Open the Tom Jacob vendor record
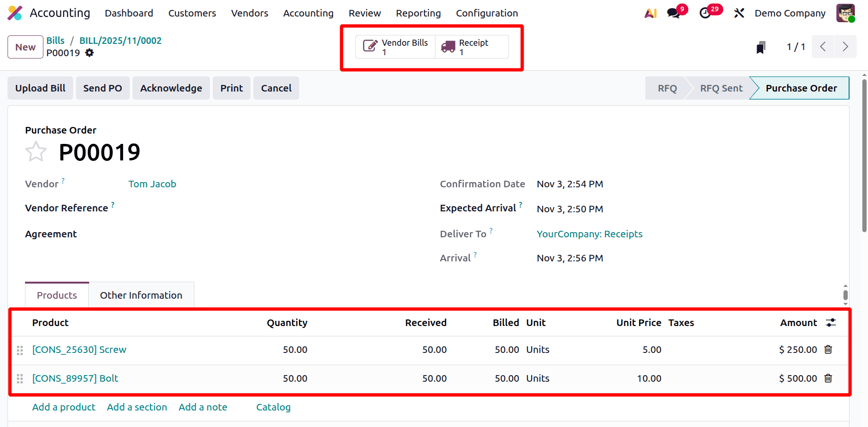The width and height of the screenshot is (868, 427). [x=152, y=184]
